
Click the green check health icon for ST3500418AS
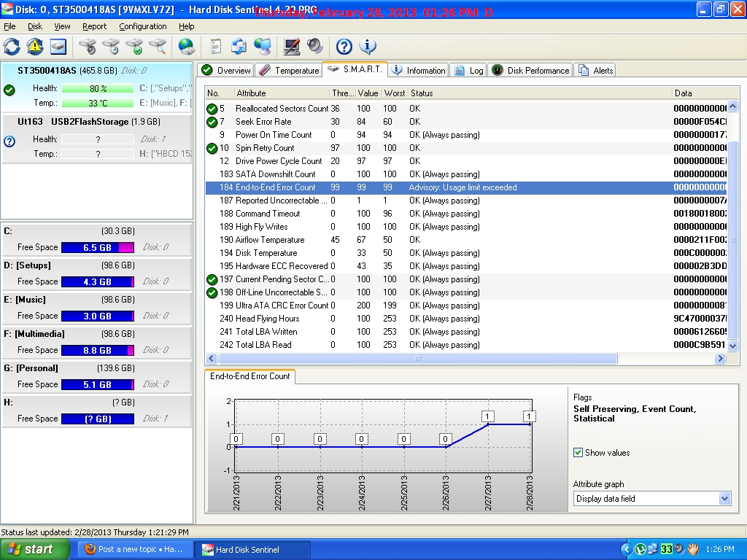(x=9, y=90)
